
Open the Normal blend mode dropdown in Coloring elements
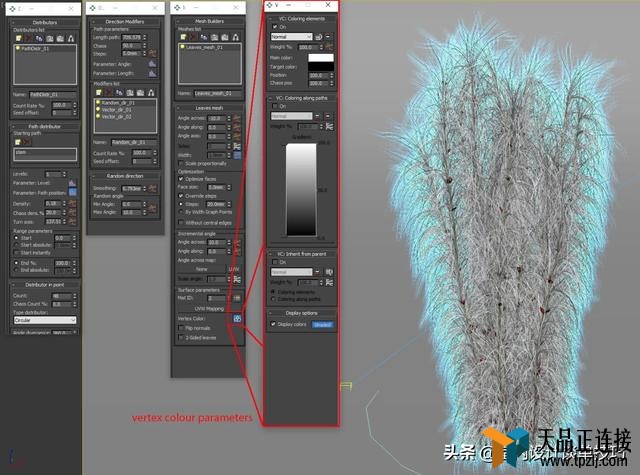coord(291,37)
